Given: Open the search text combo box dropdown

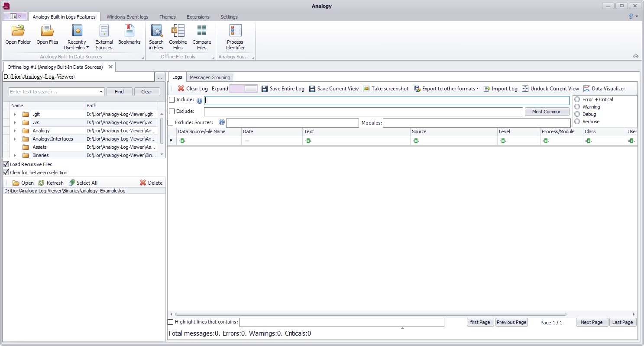Looking at the screenshot, I should click(101, 92).
